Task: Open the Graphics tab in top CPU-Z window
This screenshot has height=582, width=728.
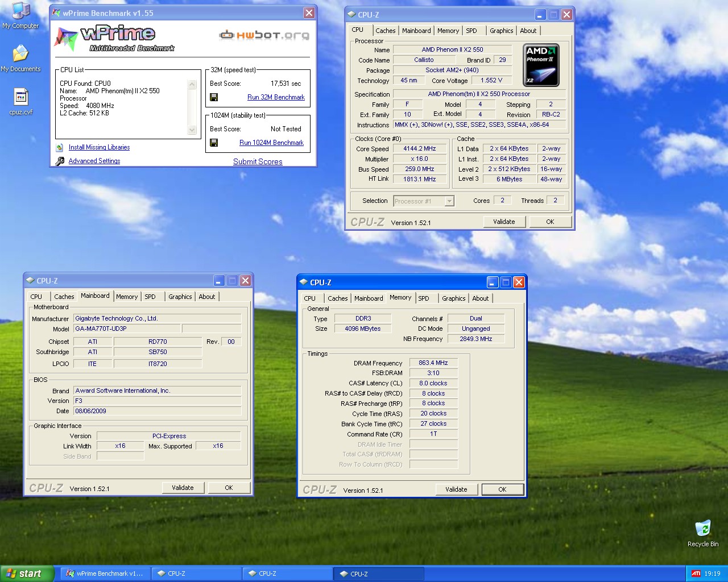Action: pyautogui.click(x=501, y=31)
